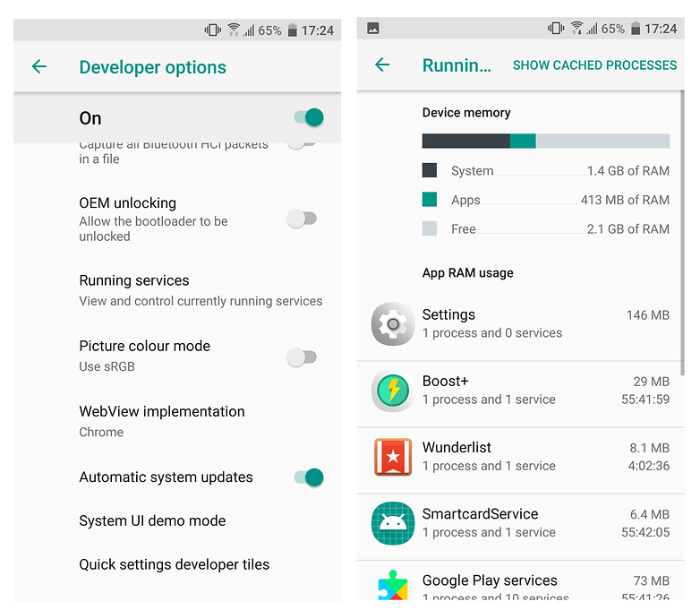Tap the battery icon in right status bar

[x=636, y=28]
